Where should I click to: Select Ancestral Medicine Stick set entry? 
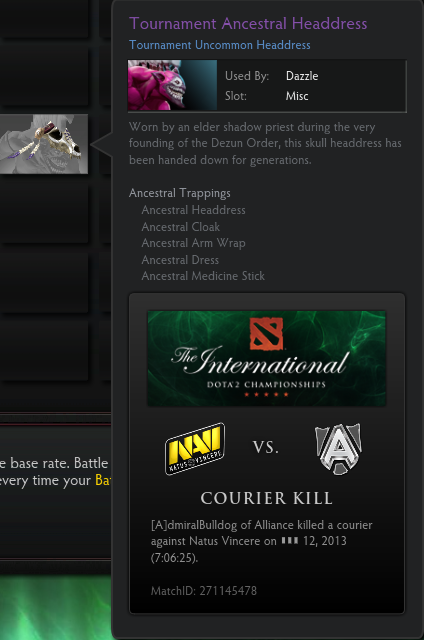point(203,276)
